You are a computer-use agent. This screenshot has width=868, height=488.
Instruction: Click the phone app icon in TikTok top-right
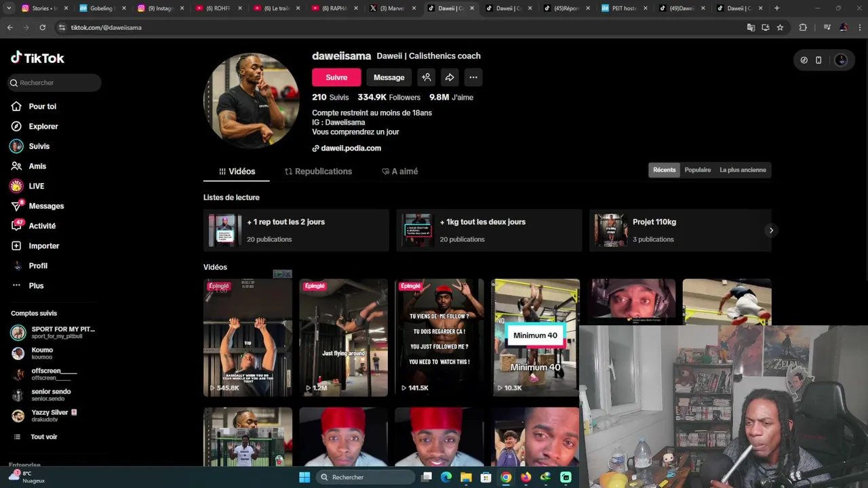[x=818, y=60]
